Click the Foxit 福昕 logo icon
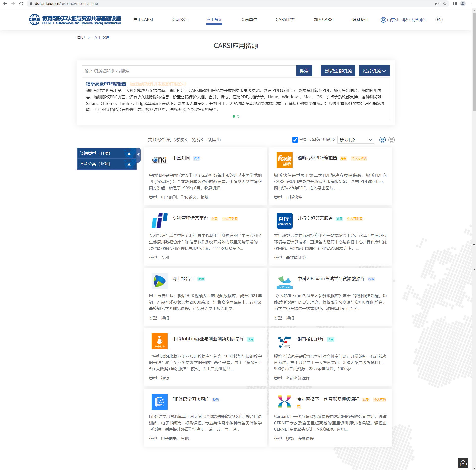The height and width of the screenshot is (470, 476). (x=284, y=160)
